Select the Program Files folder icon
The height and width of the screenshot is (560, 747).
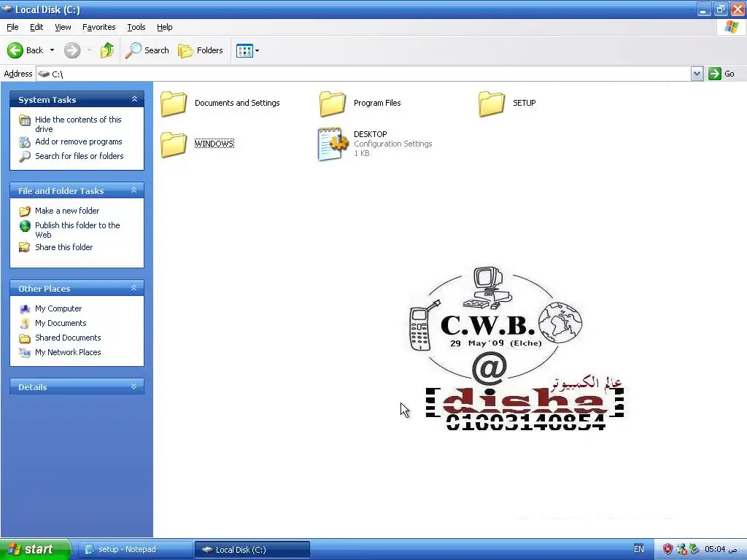[x=333, y=104]
